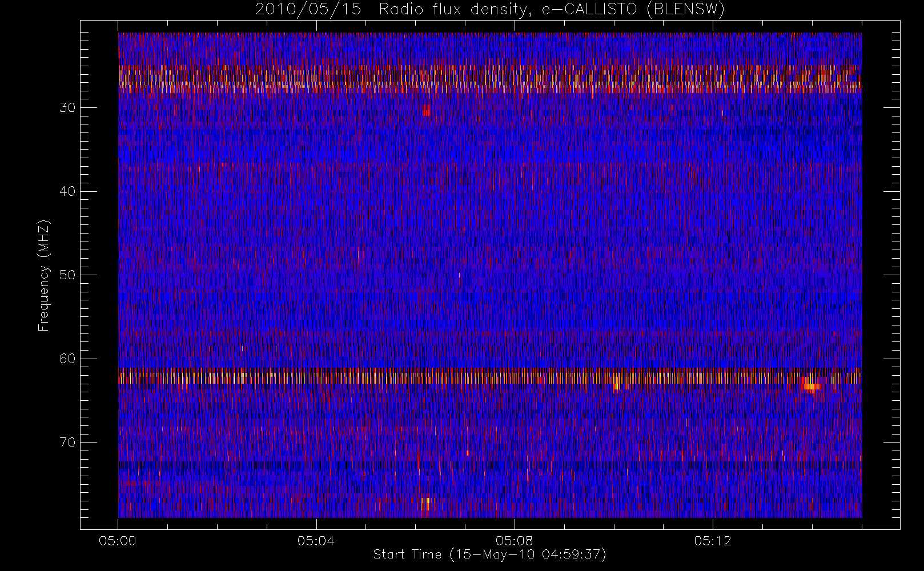Click the 70 MHz frequency tick label
The height and width of the screenshot is (571, 924).
67,443
